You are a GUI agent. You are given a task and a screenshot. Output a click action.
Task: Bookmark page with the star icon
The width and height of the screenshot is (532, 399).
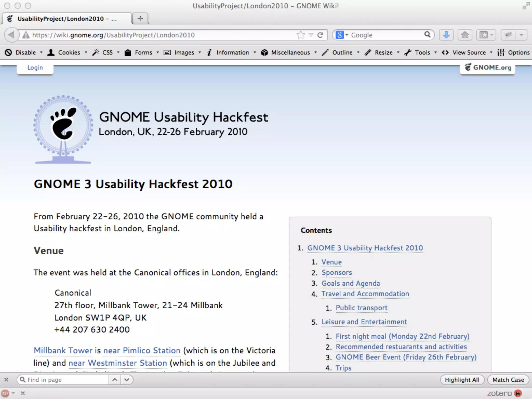301,35
